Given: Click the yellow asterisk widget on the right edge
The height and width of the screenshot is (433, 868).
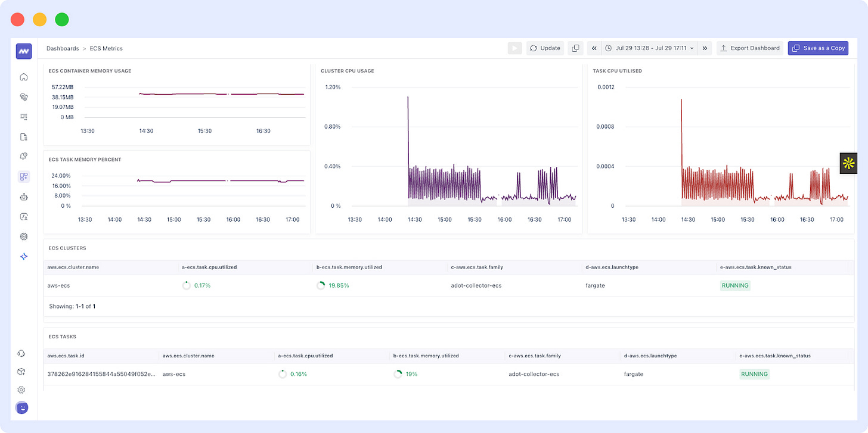Looking at the screenshot, I should 848,163.
